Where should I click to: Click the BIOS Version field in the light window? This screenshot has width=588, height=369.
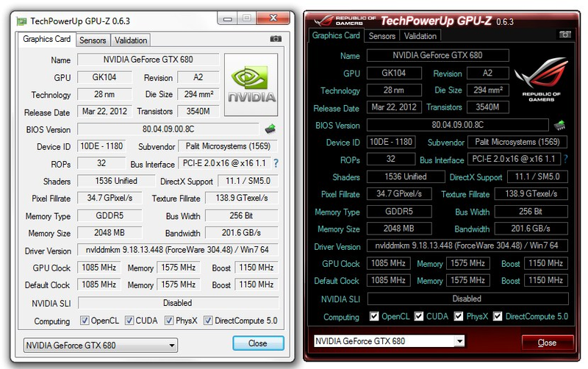point(168,129)
